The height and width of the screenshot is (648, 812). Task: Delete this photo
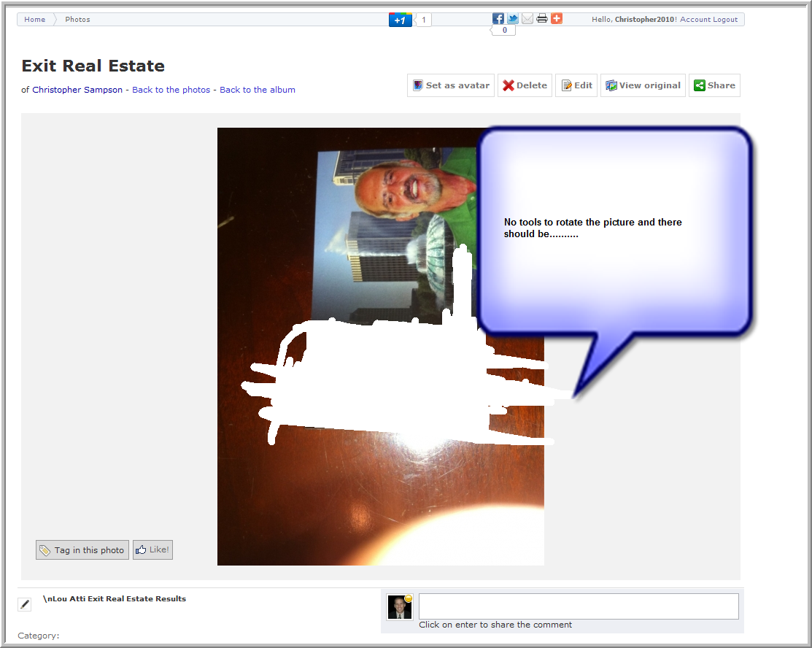tap(525, 85)
